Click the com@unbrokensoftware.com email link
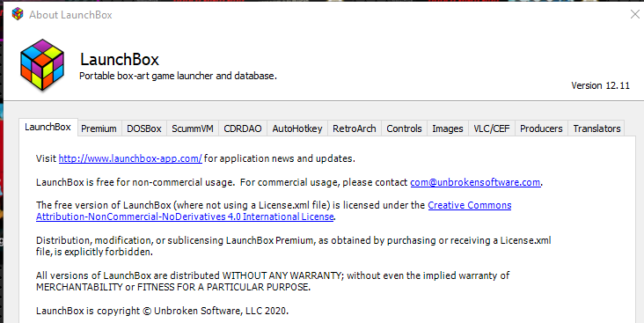Screen dimensions: 644x323 point(475,182)
